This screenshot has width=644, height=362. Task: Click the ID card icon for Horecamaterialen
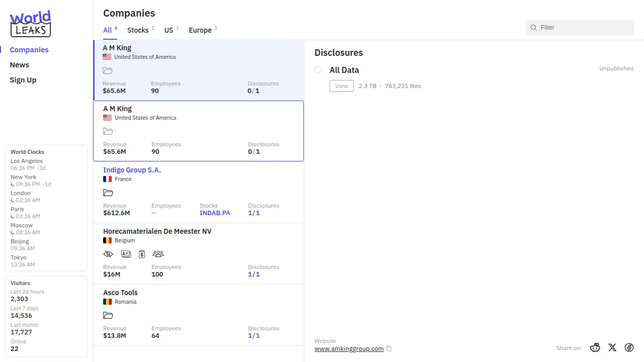click(x=126, y=254)
